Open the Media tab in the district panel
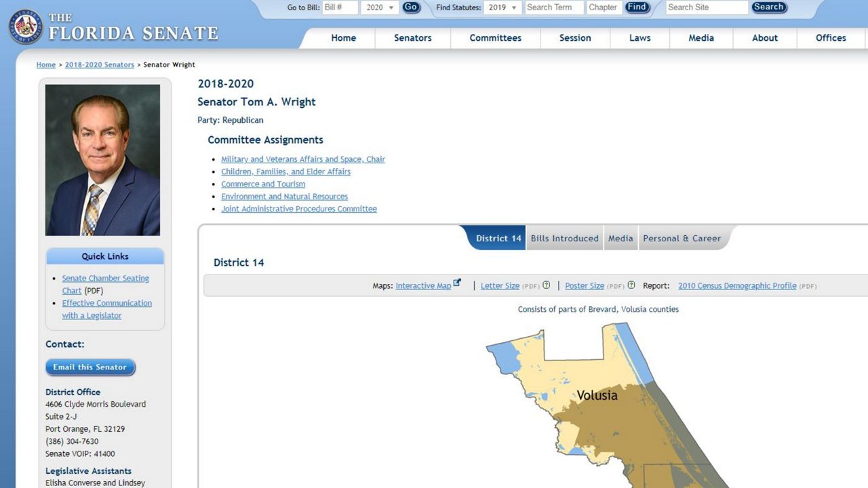Viewport: 868px width, 488px height. (x=620, y=238)
